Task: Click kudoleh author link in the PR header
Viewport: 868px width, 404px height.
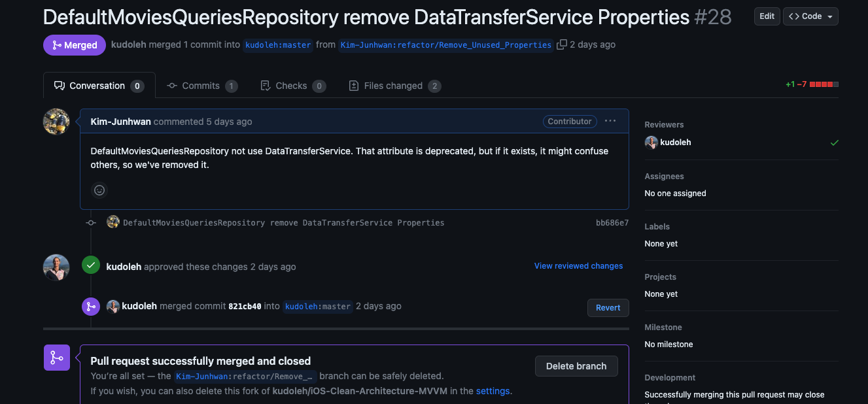Action: [128, 45]
